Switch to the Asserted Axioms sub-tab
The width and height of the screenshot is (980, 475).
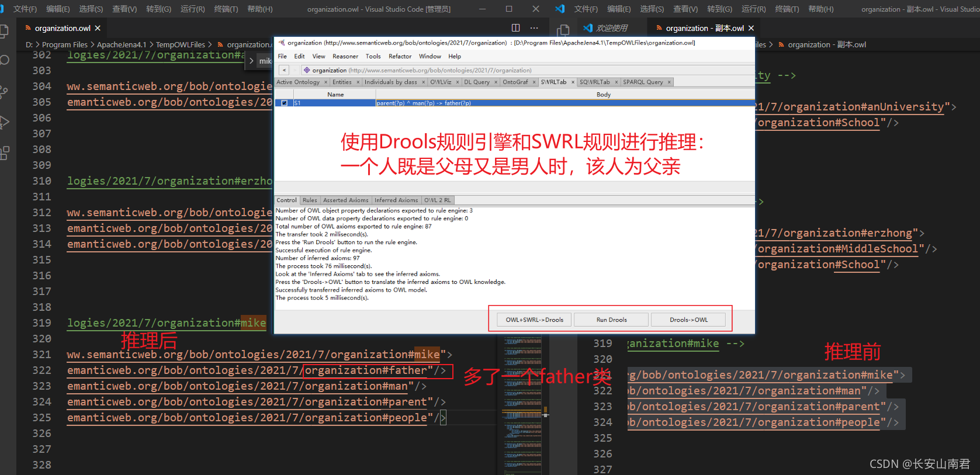coord(346,200)
